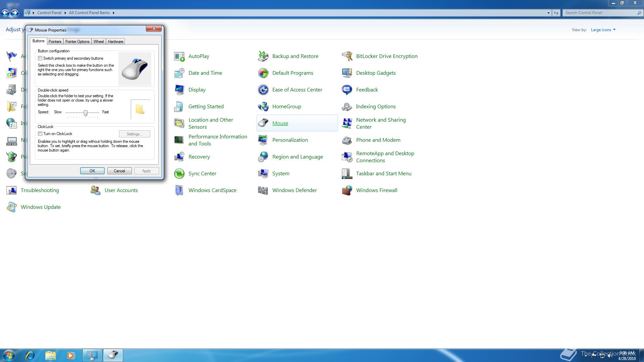The height and width of the screenshot is (362, 644).
Task: Launch Internet Explorer from taskbar
Action: (30, 355)
